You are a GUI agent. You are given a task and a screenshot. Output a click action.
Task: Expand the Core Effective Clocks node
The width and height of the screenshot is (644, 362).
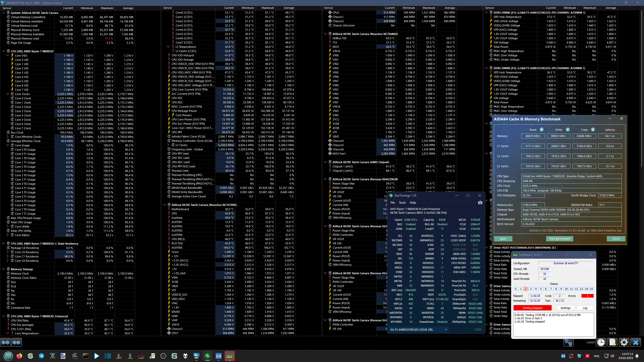8,137
